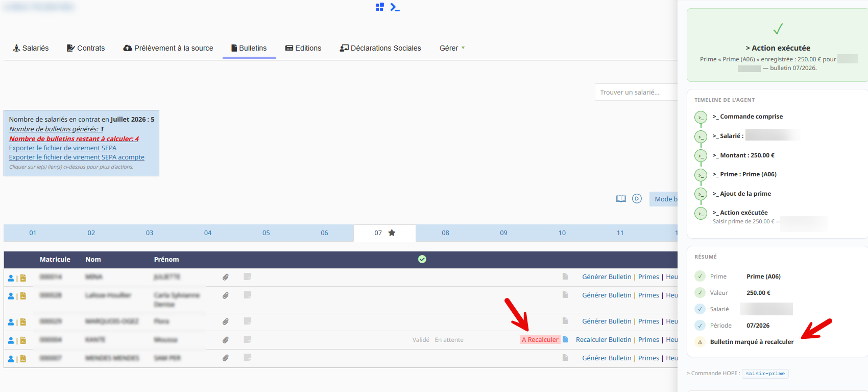Click the play tutorial circle icon

click(637, 198)
